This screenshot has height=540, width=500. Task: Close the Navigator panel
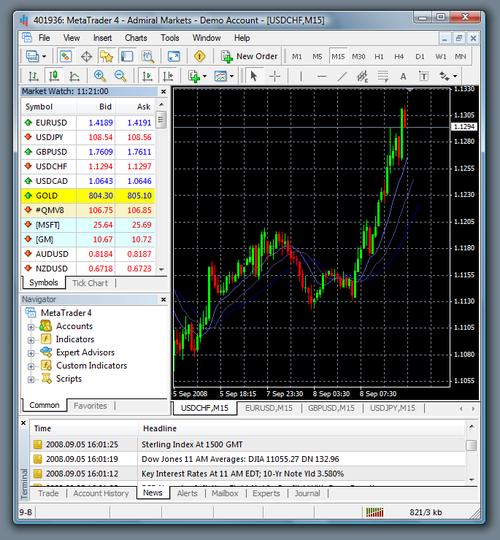(163, 300)
